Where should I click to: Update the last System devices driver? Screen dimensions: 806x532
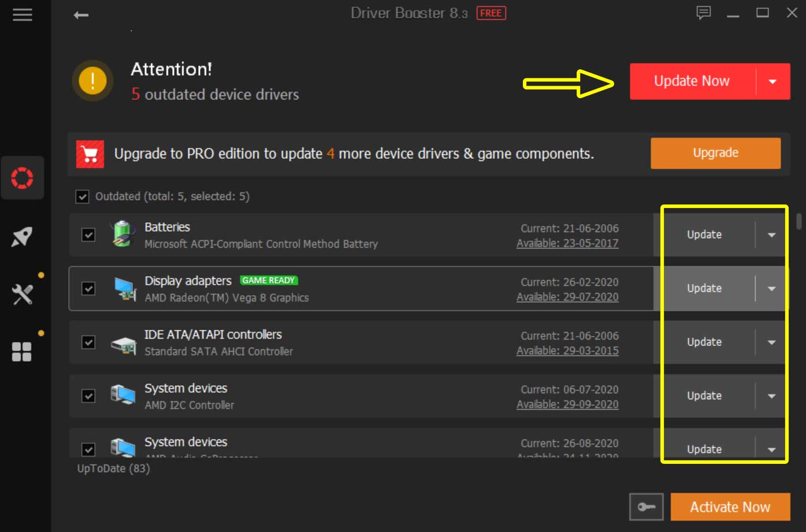704,449
